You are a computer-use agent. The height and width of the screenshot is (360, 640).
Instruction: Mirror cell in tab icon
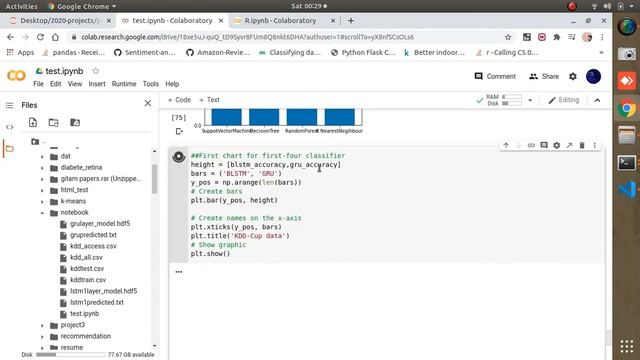[569, 145]
